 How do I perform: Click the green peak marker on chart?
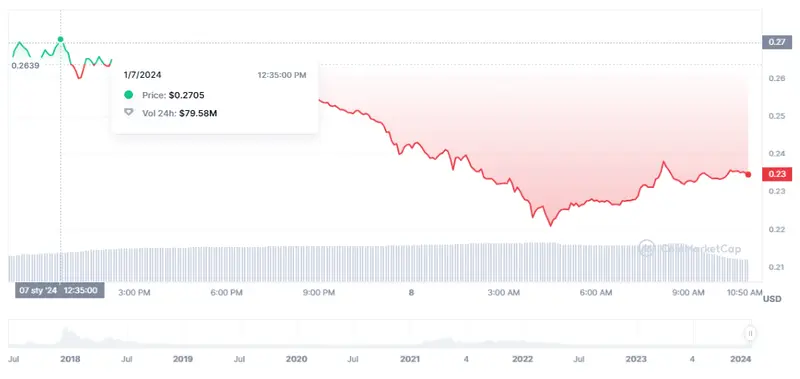[61, 39]
